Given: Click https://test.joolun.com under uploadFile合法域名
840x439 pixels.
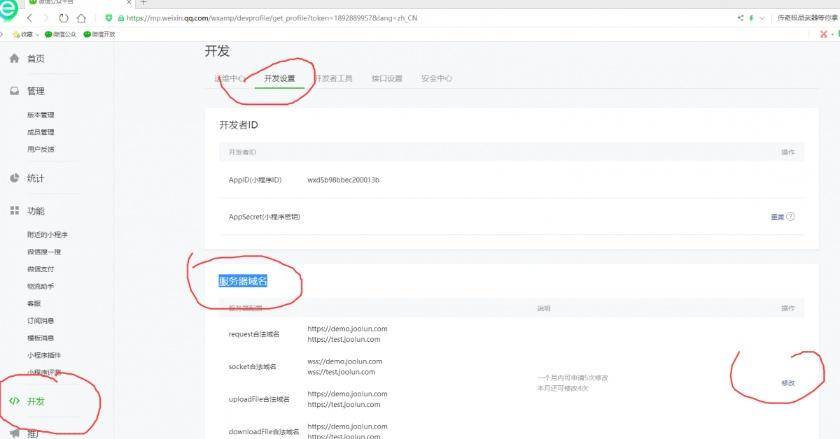Looking at the screenshot, I should point(344,405).
